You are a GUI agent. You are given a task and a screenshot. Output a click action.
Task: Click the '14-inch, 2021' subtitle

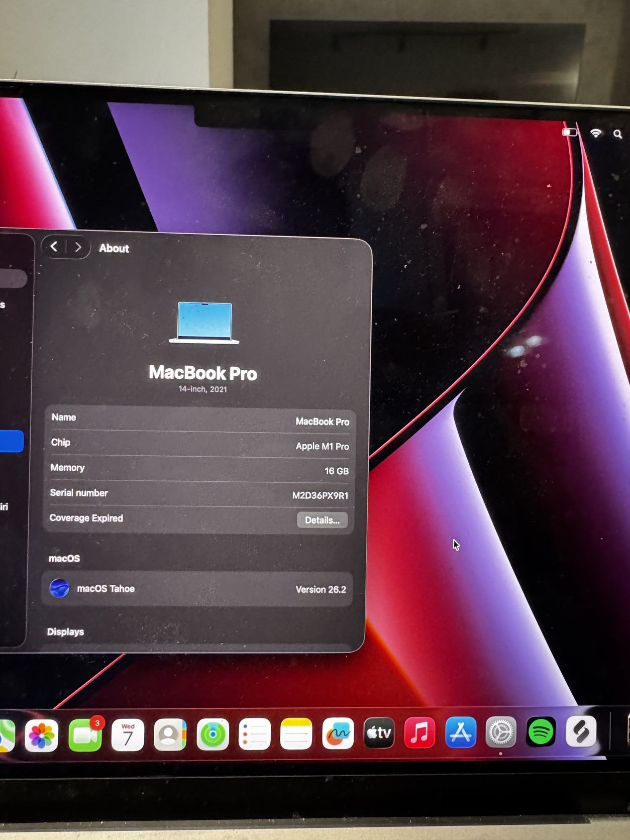(202, 389)
